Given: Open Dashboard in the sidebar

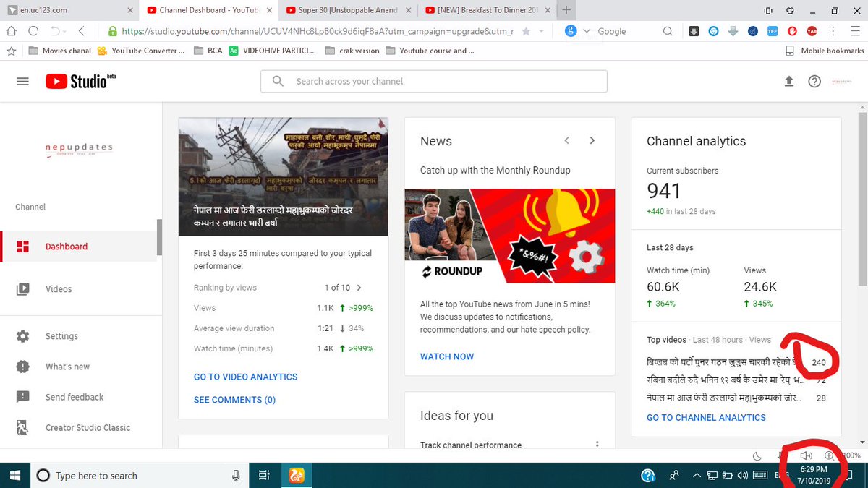Looking at the screenshot, I should (x=78, y=247).
